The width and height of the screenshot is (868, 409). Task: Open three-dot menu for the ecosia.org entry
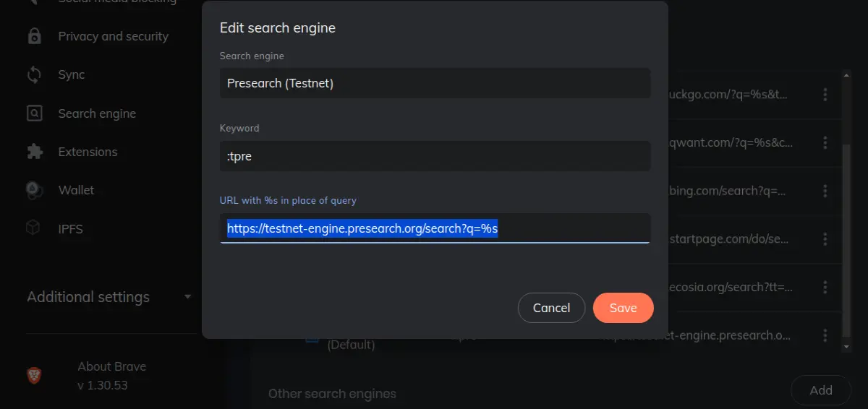tap(825, 287)
